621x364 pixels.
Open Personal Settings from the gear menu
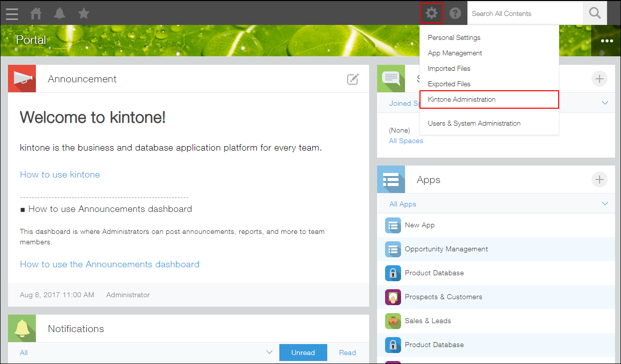click(x=454, y=37)
